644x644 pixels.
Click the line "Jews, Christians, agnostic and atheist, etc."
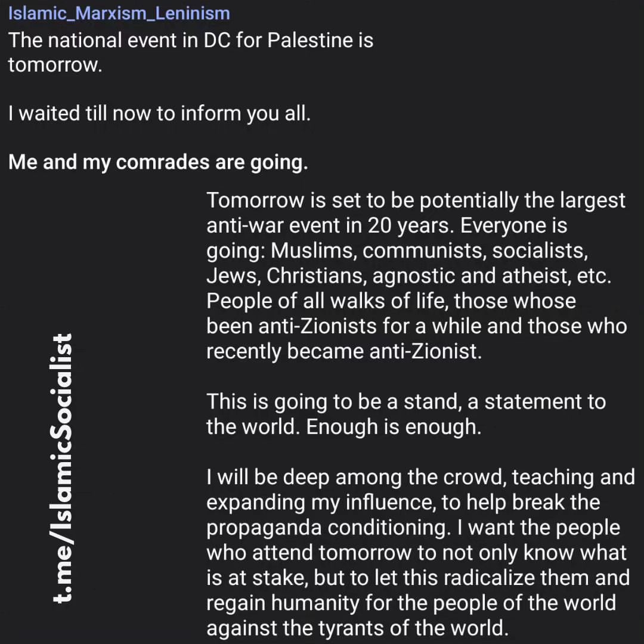pos(408,275)
